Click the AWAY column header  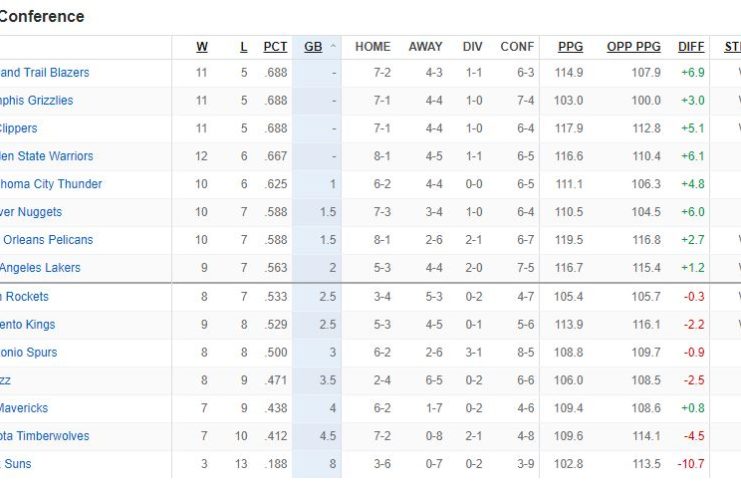click(425, 47)
